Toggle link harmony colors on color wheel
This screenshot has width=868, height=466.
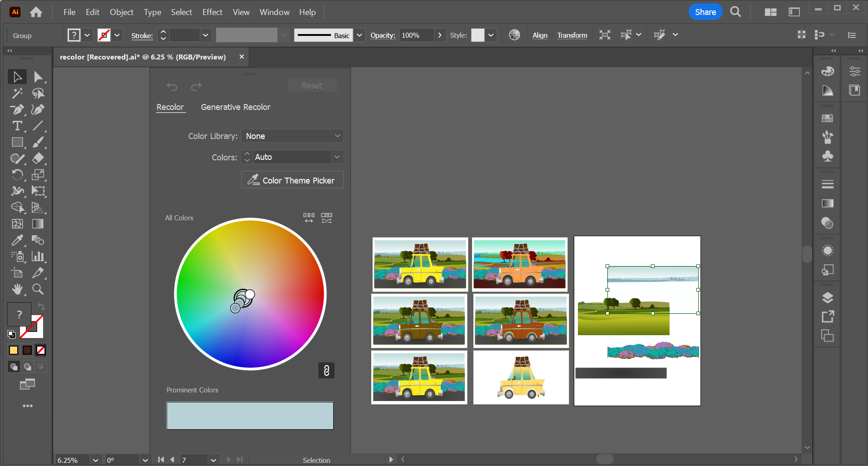[x=326, y=370]
